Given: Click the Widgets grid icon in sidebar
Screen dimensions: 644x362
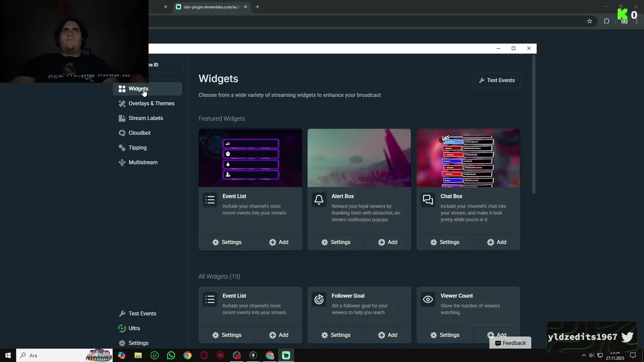Looking at the screenshot, I should click(x=122, y=89).
